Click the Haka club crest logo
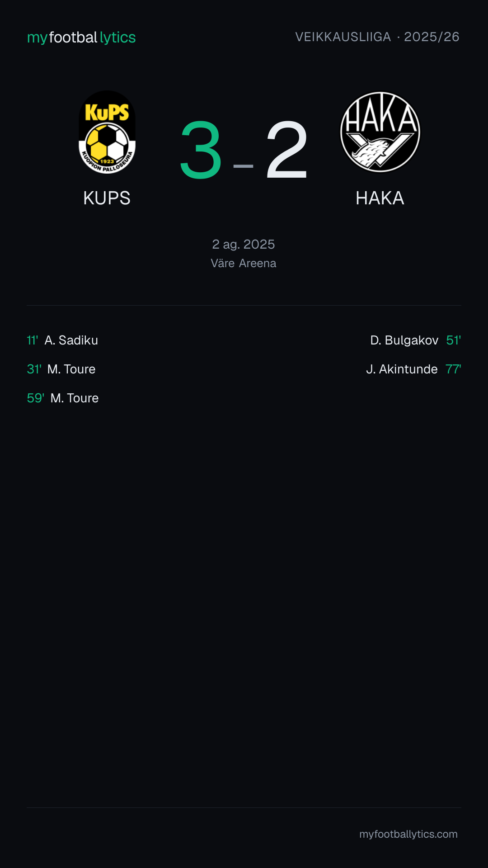488x868 pixels. 380,132
